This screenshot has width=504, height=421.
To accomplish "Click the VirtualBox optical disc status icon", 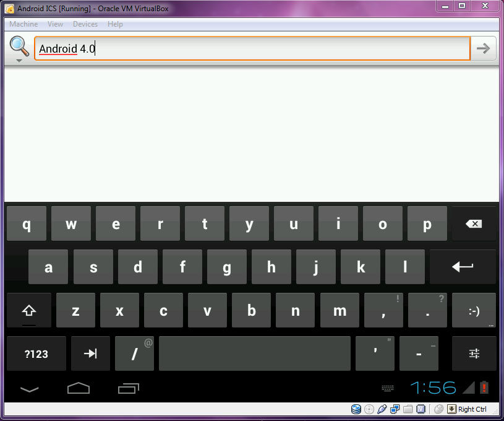I will pyautogui.click(x=369, y=409).
